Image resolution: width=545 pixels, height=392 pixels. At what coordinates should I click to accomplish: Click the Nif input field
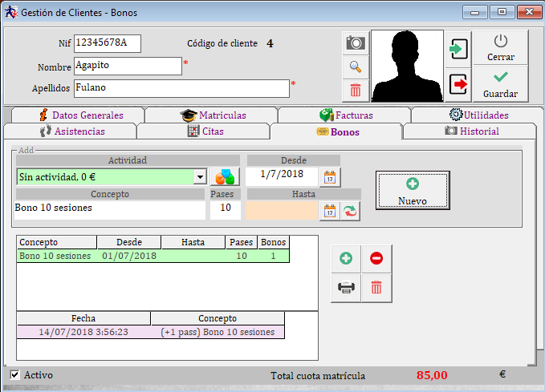coord(108,43)
